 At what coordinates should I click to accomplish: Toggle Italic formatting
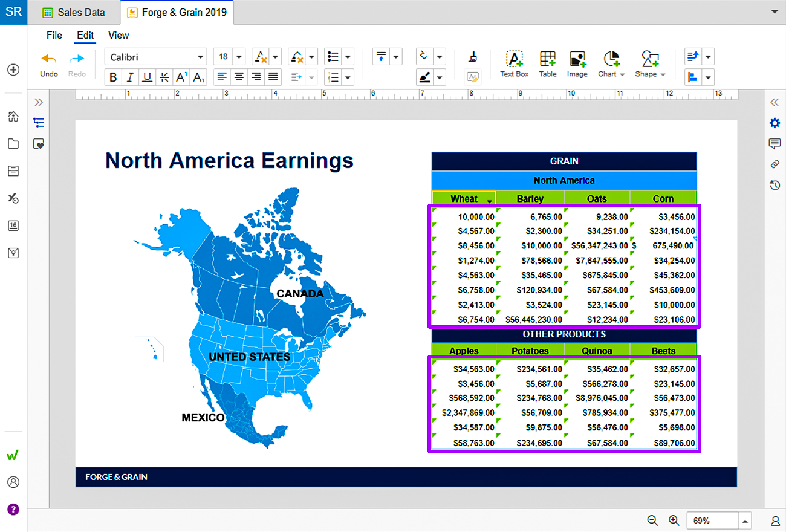tap(129, 77)
